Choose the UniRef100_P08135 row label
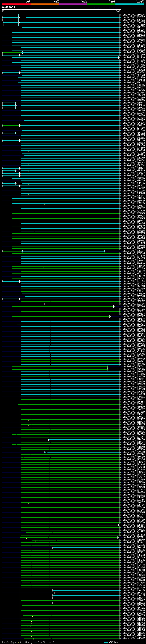The height and width of the screenshot is (644, 146). click(x=134, y=198)
